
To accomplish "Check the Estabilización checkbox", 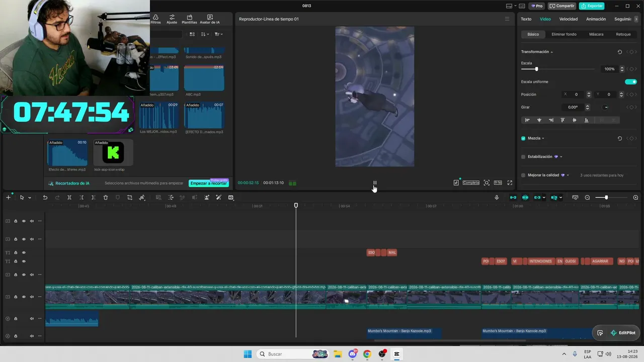I will [x=523, y=157].
